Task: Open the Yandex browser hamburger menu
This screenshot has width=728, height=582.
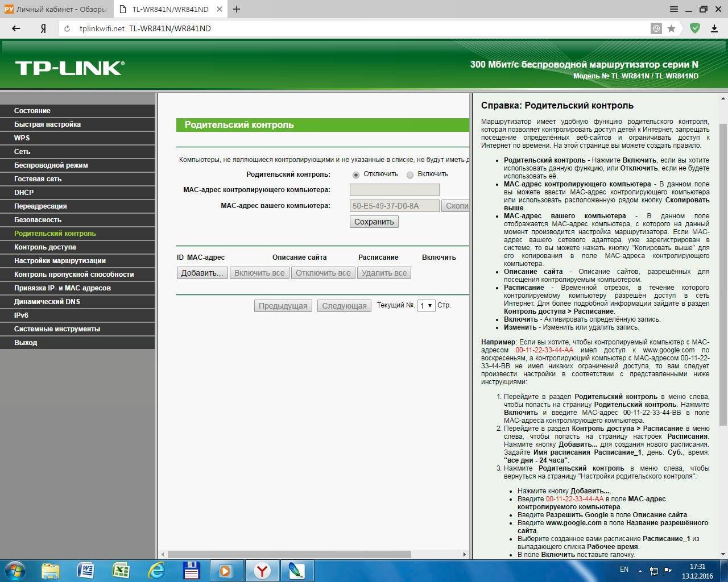Action: (674, 9)
